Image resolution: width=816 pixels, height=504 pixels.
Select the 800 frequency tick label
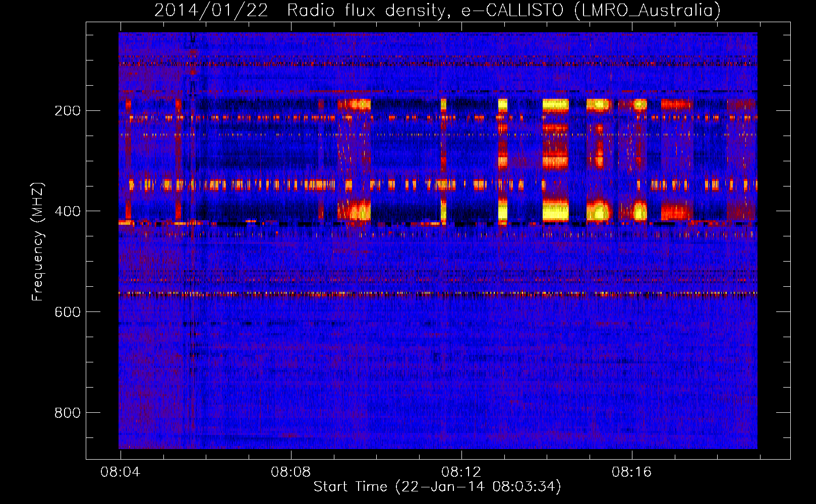pos(68,413)
